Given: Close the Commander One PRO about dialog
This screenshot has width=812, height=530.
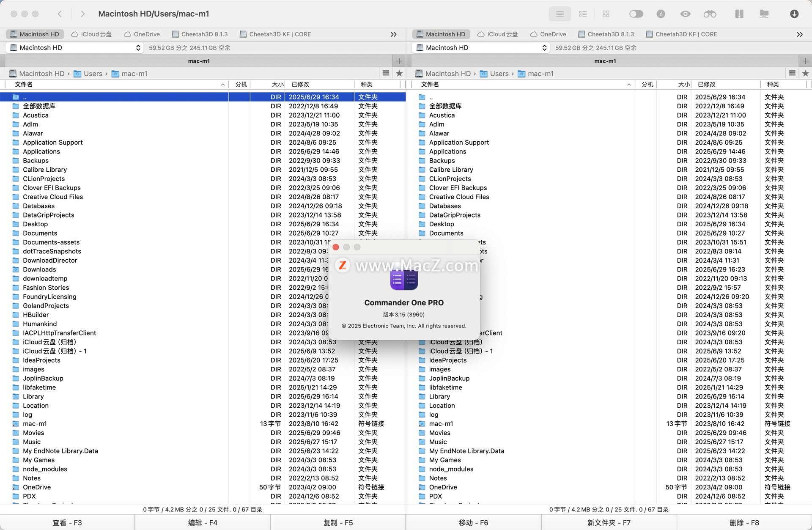Looking at the screenshot, I should (x=336, y=247).
